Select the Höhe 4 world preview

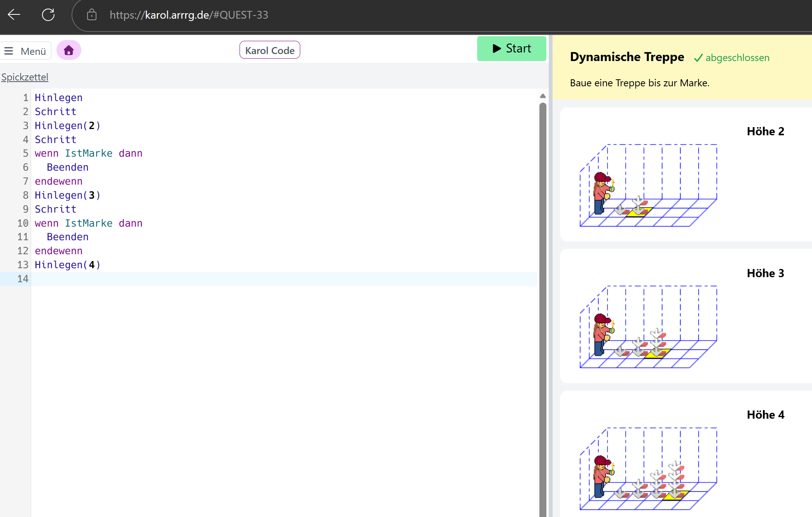coord(686,454)
